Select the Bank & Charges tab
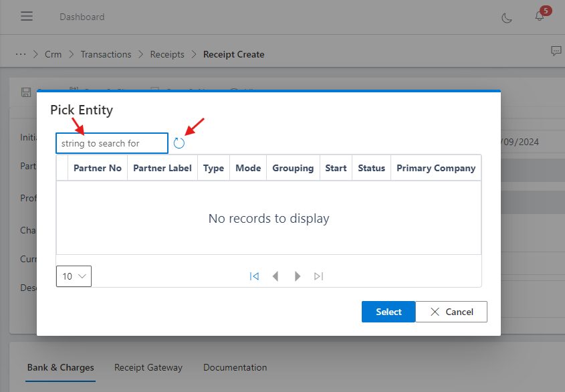The height and width of the screenshot is (392, 565). click(60, 367)
